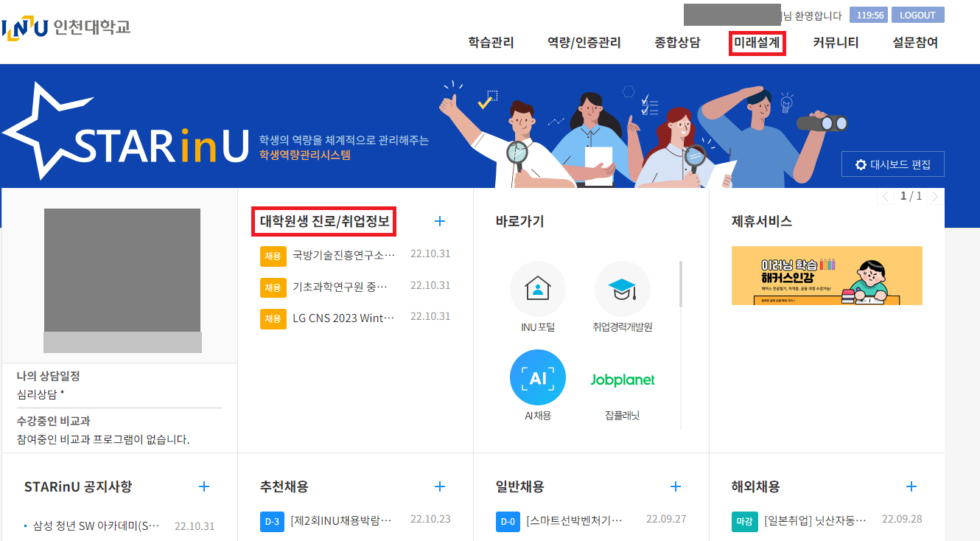This screenshot has height=541, width=980.
Task: Click the D-3 badge under 추천채용
Action: [272, 521]
